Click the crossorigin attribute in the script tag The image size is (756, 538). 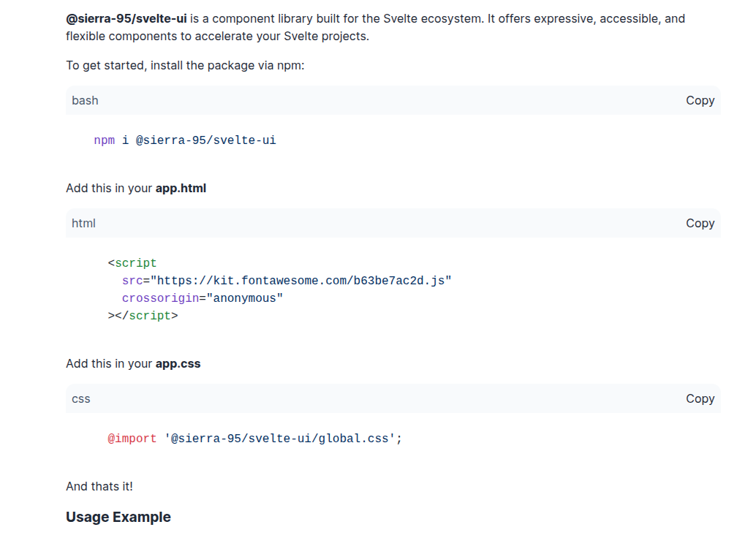pyautogui.click(x=160, y=298)
